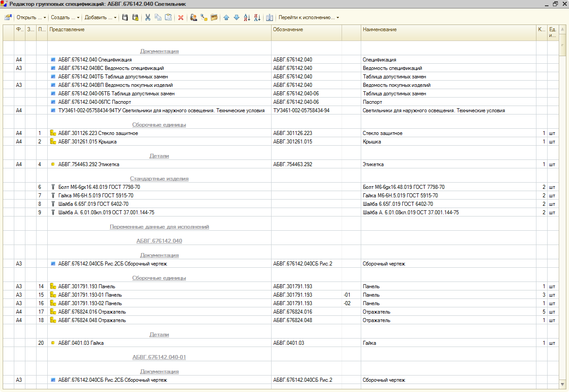Click the 'Представление' column header
Screen dimensions: 569x392
click(67, 29)
